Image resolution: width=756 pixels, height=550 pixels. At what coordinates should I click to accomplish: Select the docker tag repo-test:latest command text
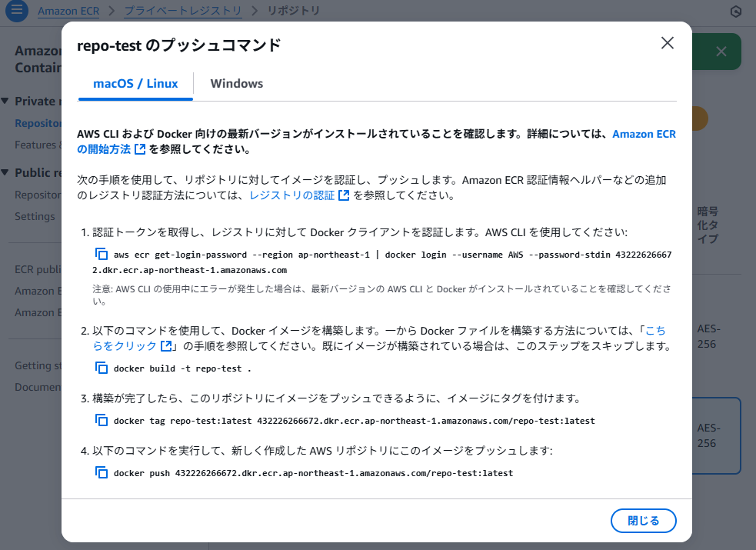point(355,421)
